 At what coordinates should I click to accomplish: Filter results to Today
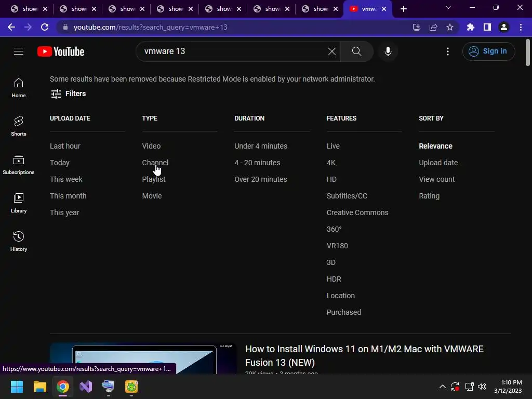60,163
